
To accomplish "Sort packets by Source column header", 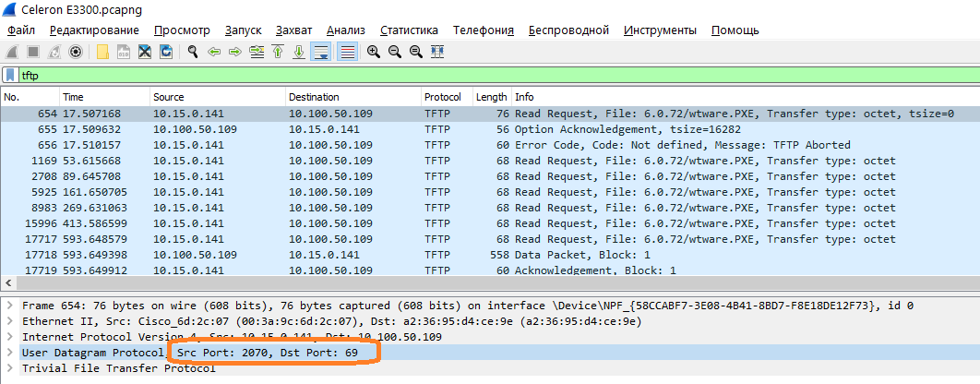I will pyautogui.click(x=169, y=97).
